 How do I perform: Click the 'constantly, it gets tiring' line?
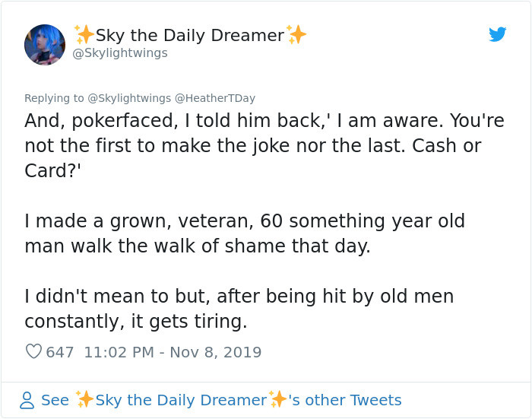[136, 321]
